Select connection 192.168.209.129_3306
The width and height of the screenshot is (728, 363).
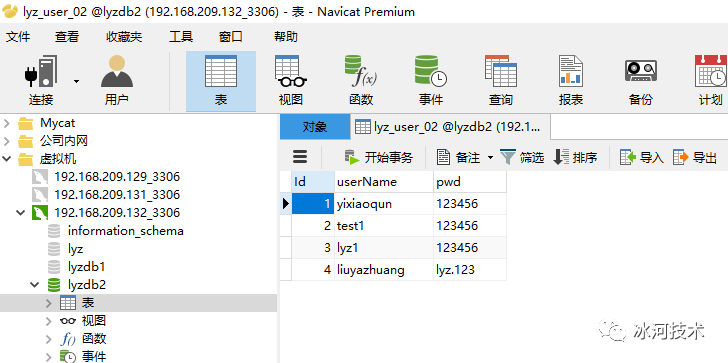[106, 177]
